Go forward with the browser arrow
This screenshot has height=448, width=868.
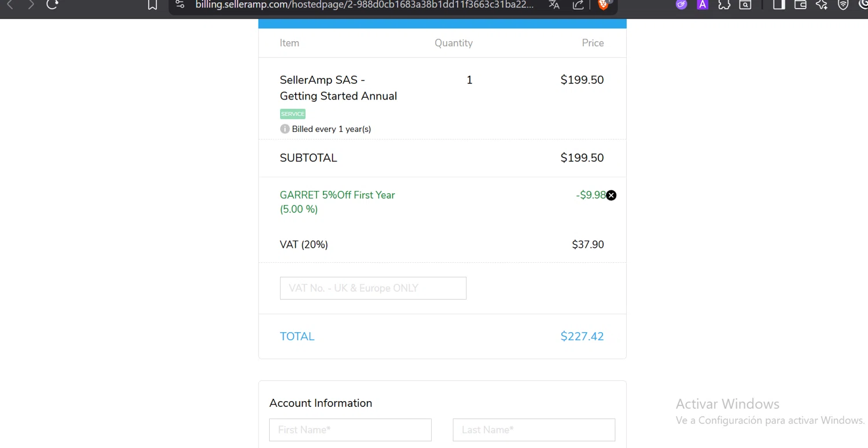[31, 5]
